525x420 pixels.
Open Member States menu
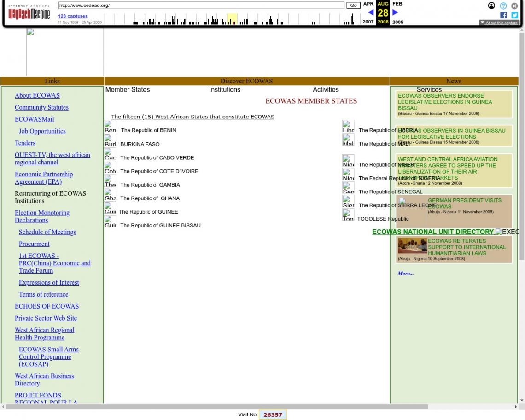(x=128, y=90)
